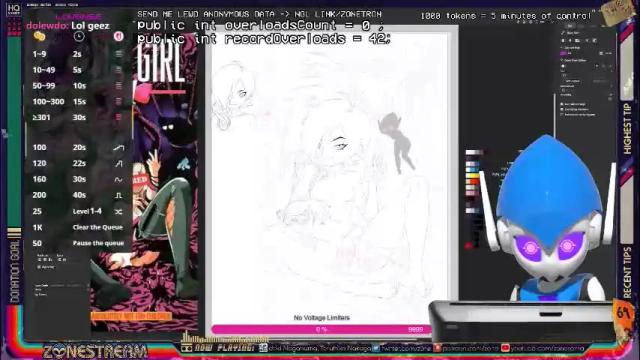Click the vibration level icon in the 100~300 row
The image size is (640, 360).
119,101
